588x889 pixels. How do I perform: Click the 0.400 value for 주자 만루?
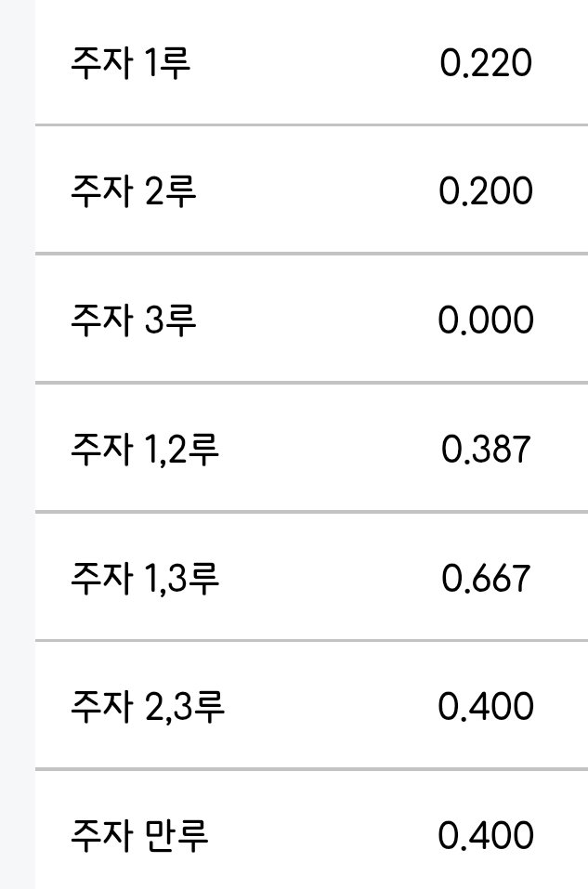coord(486,836)
